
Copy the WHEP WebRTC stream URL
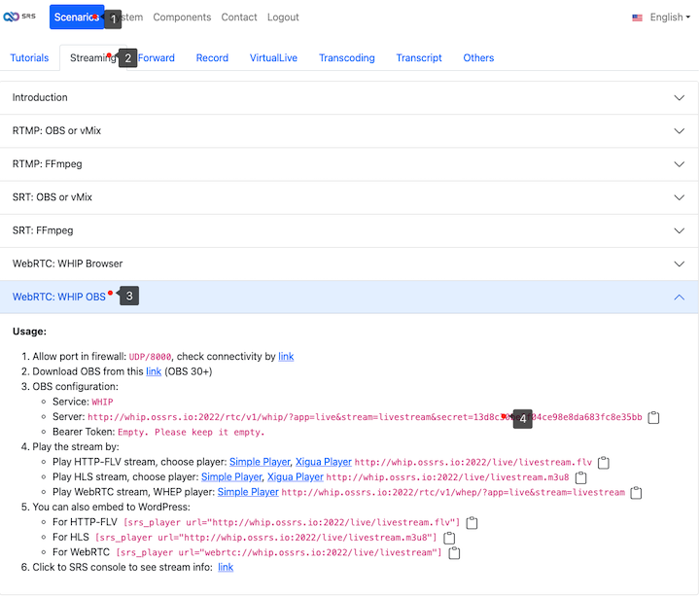[x=636, y=493]
